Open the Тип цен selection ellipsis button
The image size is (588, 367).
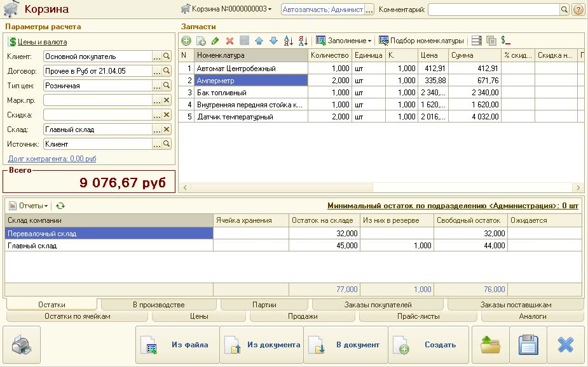[x=157, y=85]
